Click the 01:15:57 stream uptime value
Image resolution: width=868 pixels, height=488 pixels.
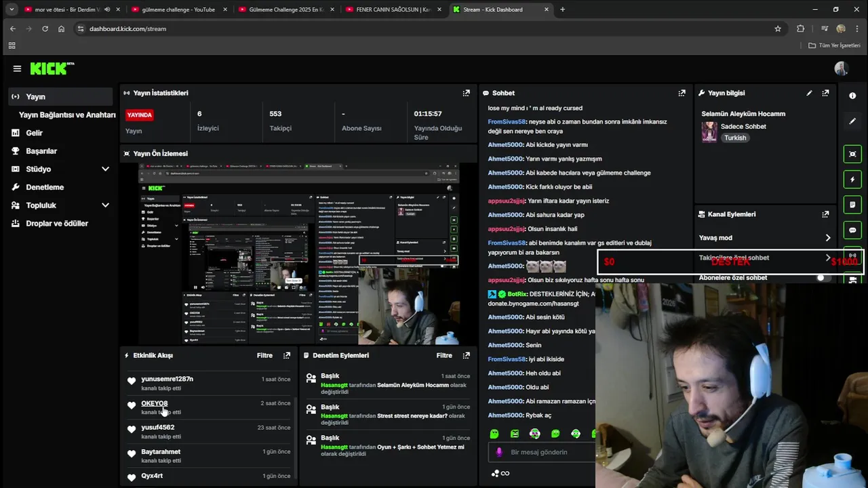(428, 114)
